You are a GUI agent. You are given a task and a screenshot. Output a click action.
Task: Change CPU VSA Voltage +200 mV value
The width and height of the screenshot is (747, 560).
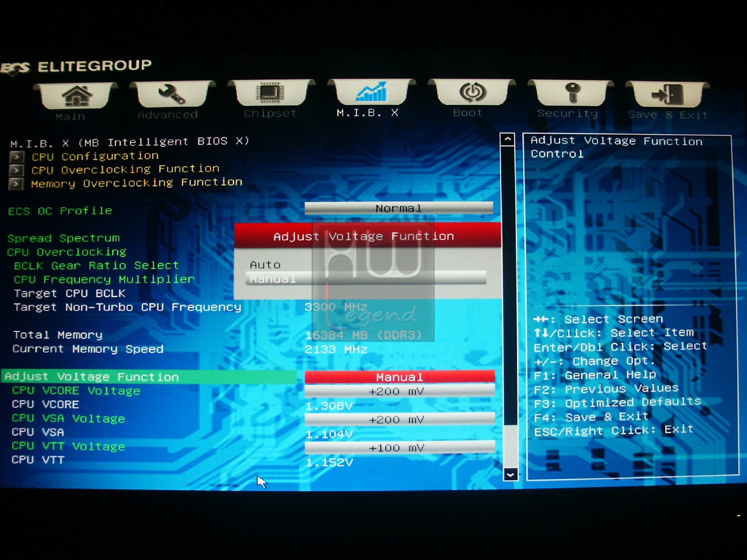pos(400,419)
